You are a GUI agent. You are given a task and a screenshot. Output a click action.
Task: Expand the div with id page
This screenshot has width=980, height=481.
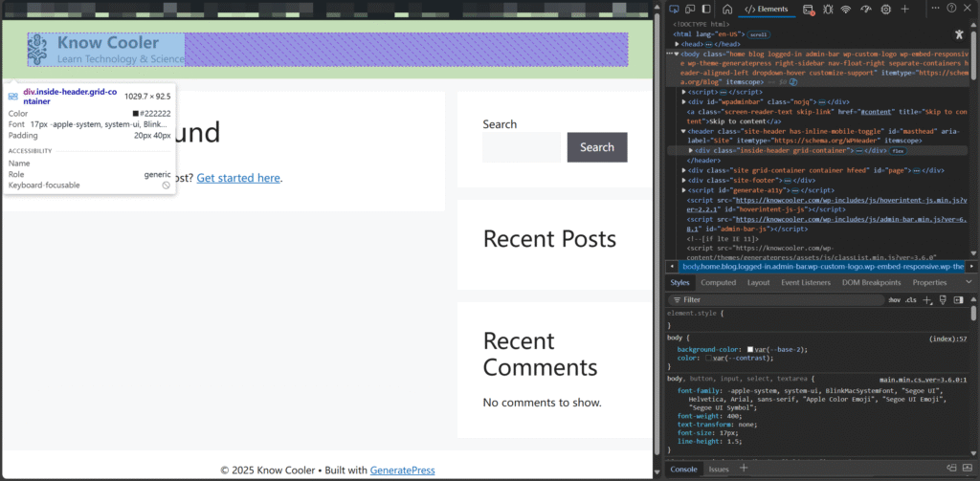point(684,170)
